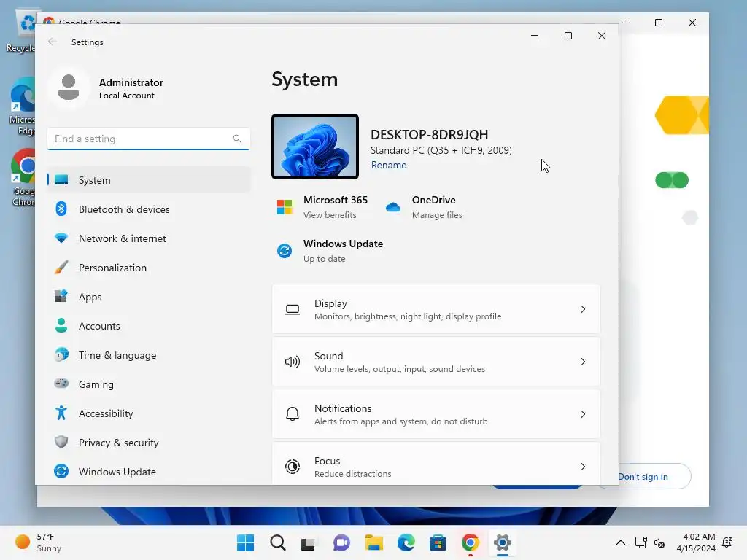Viewport: 747px width, 560px height.
Task: Open Accessibility settings
Action: [148, 413]
